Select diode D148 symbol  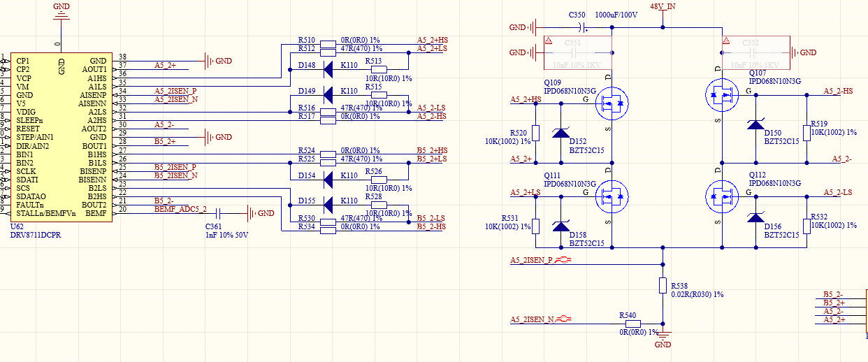point(328,69)
